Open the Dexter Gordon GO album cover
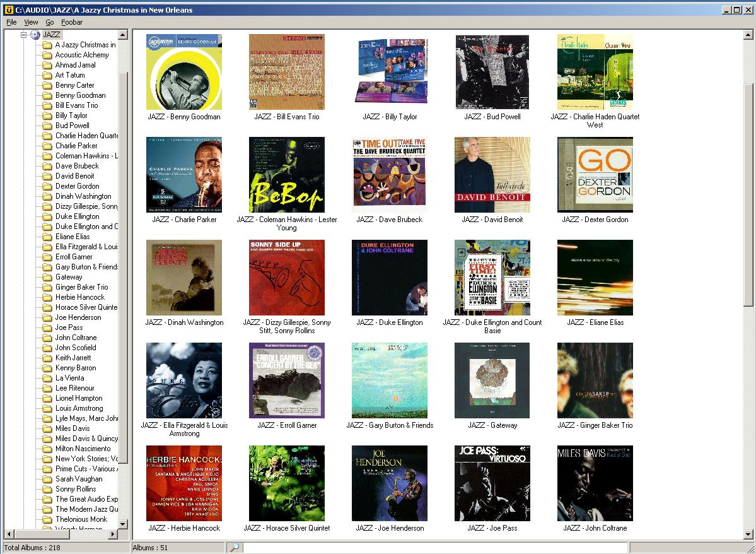This screenshot has height=554, width=756. click(595, 175)
